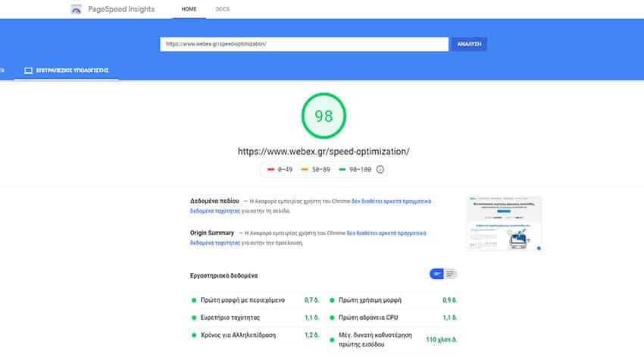Select the desktop computer tab
Screen dimensions: 644x364
click(x=67, y=71)
